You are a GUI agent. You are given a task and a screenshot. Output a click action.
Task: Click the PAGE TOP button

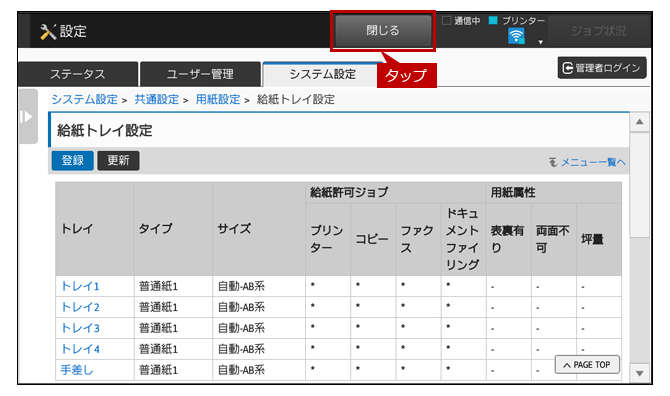pyautogui.click(x=587, y=365)
